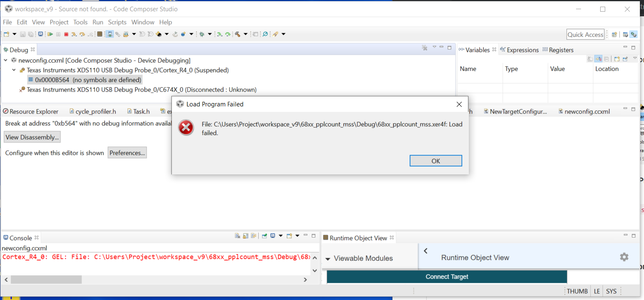
Task: Click the Console scroll down arrow
Action: pos(315,270)
